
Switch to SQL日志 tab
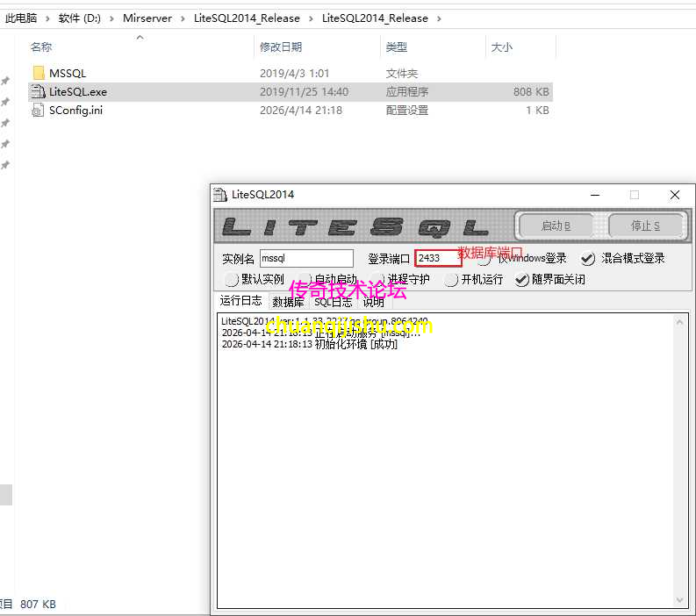(333, 302)
